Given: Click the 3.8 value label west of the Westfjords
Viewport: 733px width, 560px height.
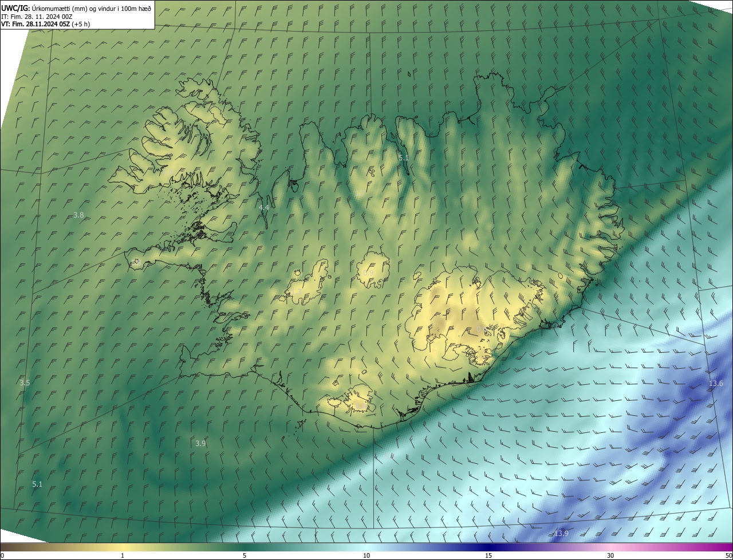Looking at the screenshot, I should click(x=78, y=215).
